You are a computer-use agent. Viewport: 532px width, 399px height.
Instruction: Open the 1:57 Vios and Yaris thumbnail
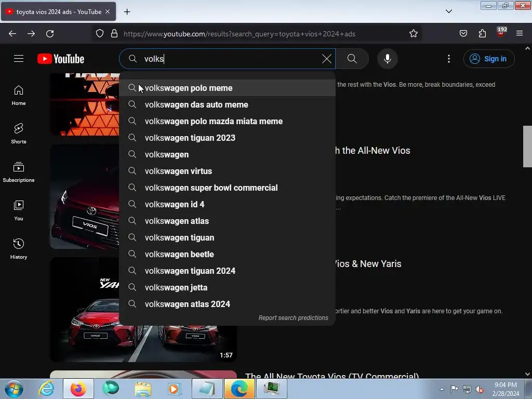coord(143,344)
